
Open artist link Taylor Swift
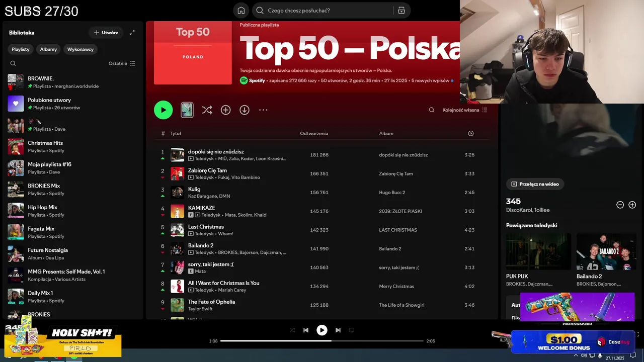click(x=200, y=309)
